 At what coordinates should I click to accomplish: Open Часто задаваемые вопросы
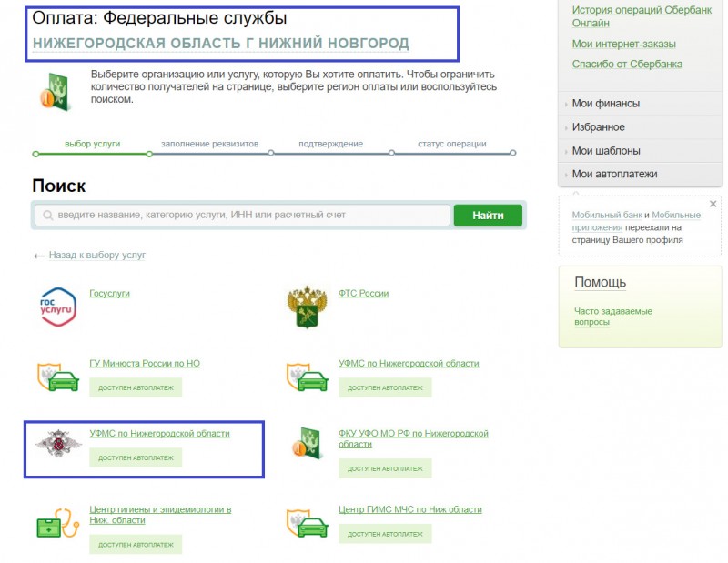(x=613, y=317)
